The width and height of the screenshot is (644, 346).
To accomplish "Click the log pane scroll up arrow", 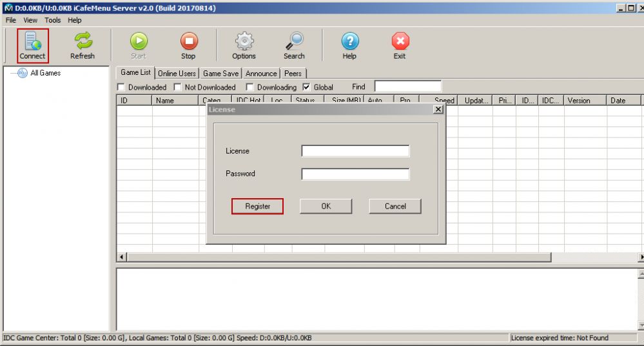I will point(641,274).
